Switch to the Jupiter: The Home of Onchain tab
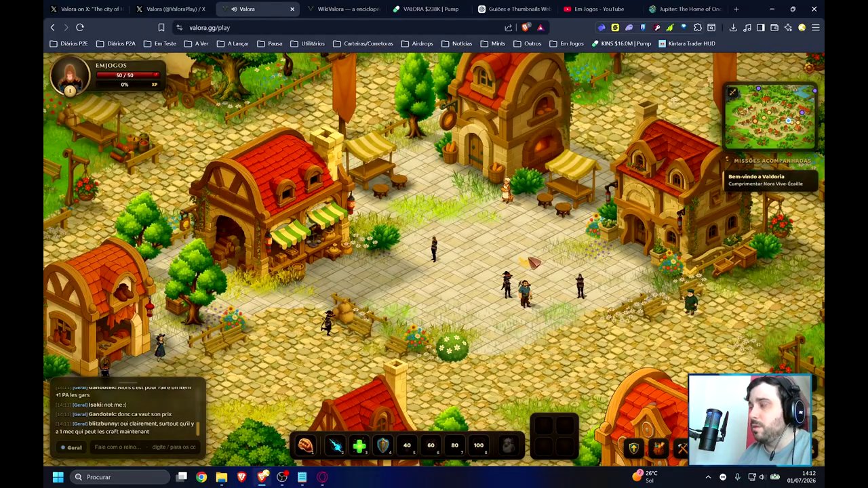 point(686,9)
